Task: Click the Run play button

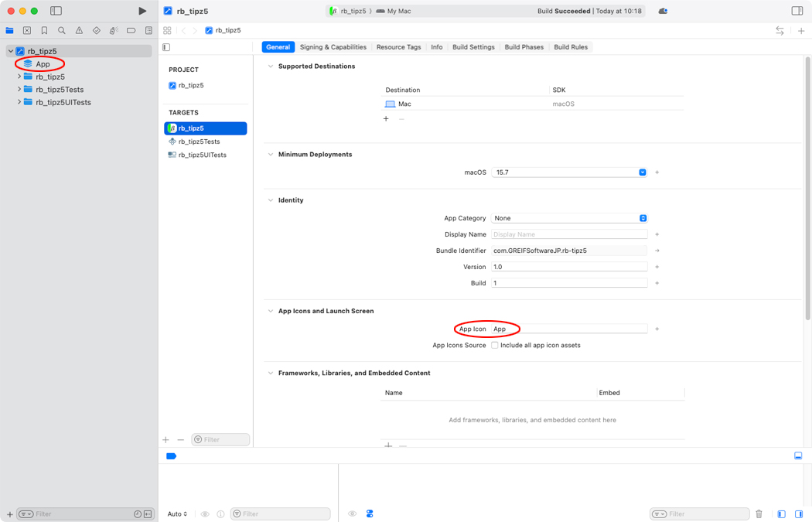Action: point(142,11)
